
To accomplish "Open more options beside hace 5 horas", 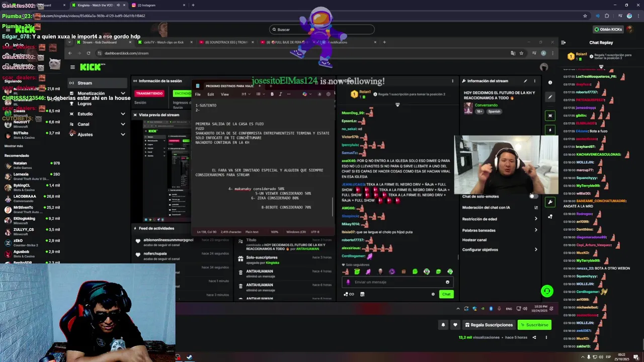I will click(546, 337).
